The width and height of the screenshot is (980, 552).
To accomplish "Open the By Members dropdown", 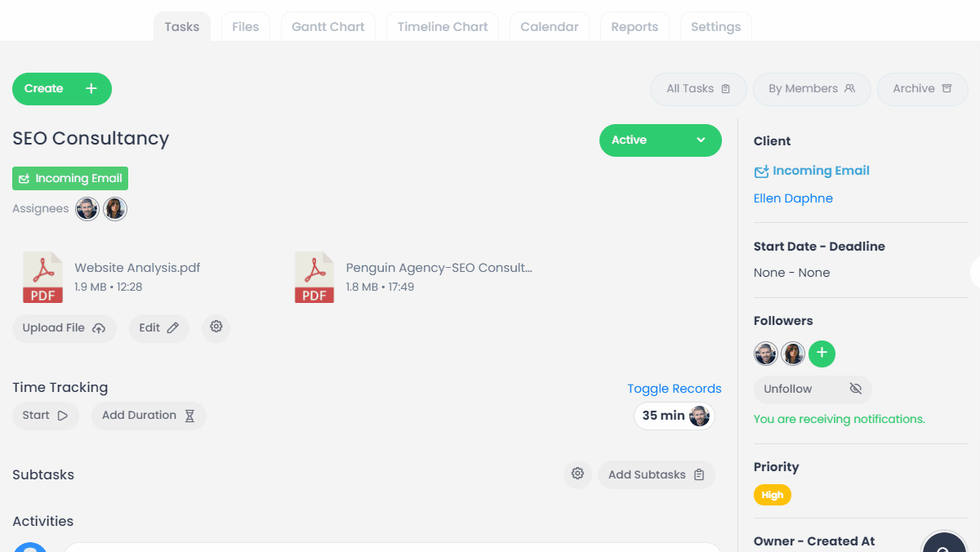I will pyautogui.click(x=811, y=89).
